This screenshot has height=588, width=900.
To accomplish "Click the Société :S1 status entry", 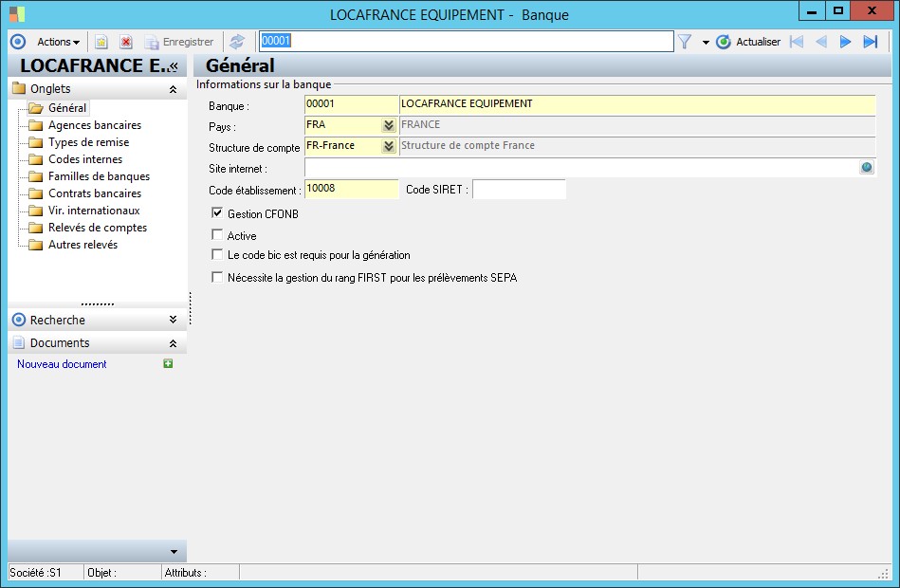I will click(46, 573).
